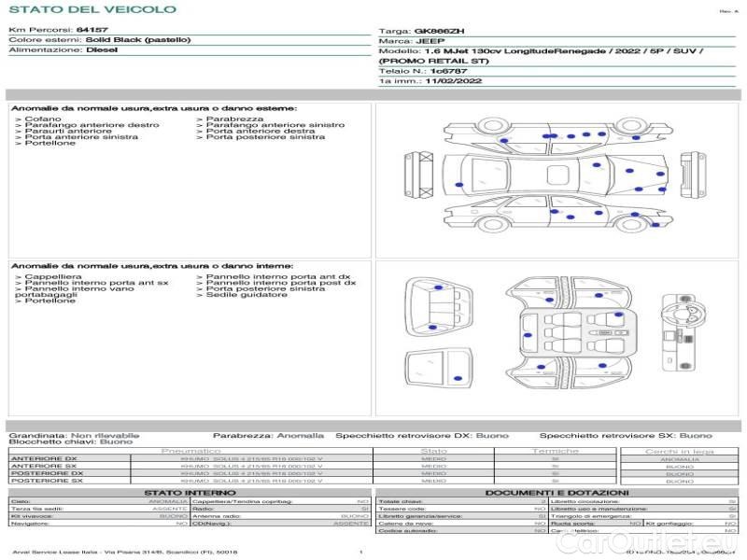
Task: Click "Alimentazione: Diesel" text
Action: tap(63, 50)
